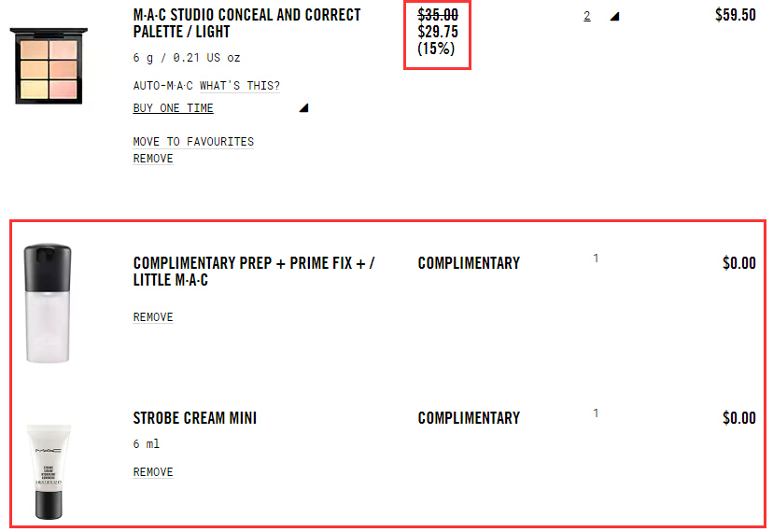
Task: Open the Strobe Cream Mini product title
Action: (195, 418)
